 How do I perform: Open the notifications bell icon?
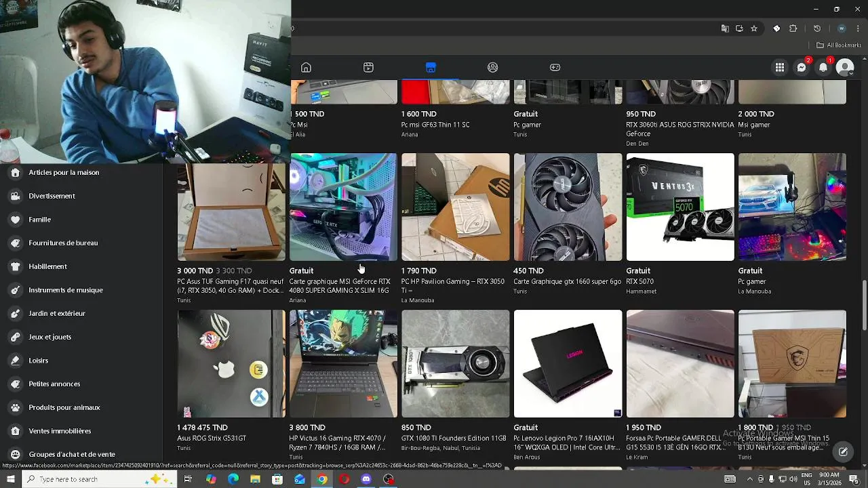[x=823, y=67]
